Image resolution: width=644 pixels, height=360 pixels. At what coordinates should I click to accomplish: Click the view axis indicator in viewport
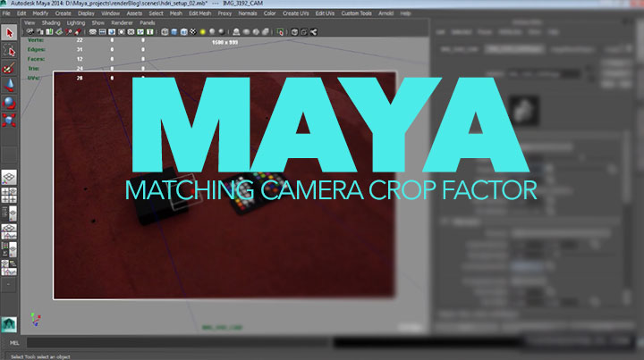coord(35,320)
